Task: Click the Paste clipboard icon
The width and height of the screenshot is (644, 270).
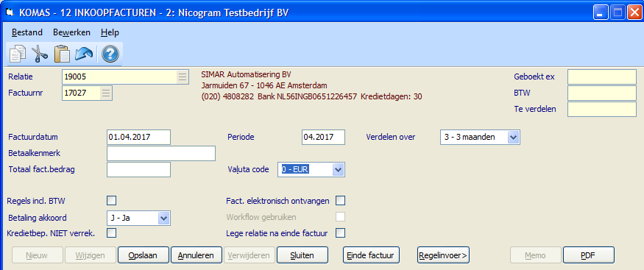Action: click(62, 54)
